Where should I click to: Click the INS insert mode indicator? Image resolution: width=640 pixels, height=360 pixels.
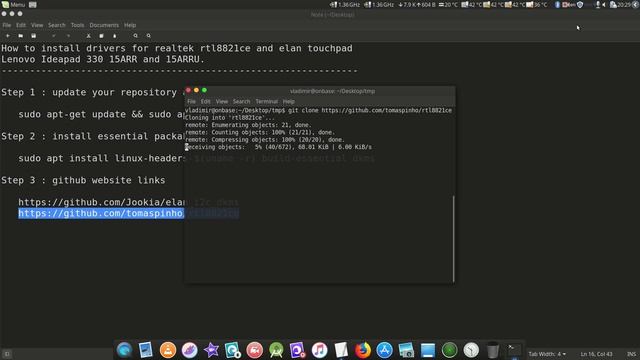point(631,354)
